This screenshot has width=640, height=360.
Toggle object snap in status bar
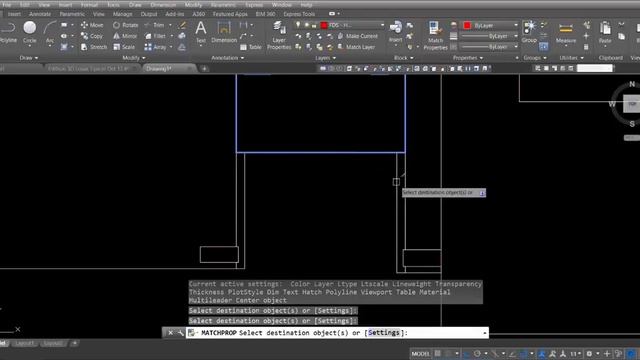tap(524, 353)
